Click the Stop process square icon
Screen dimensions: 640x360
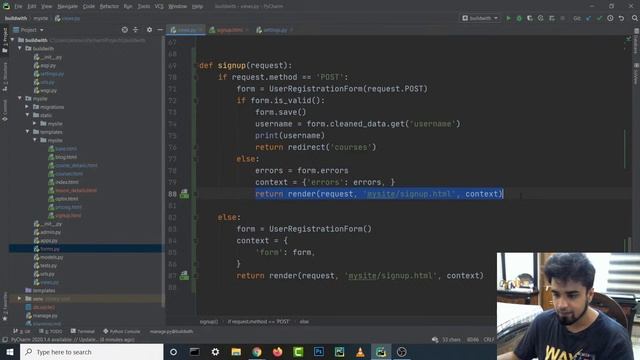[562, 18]
